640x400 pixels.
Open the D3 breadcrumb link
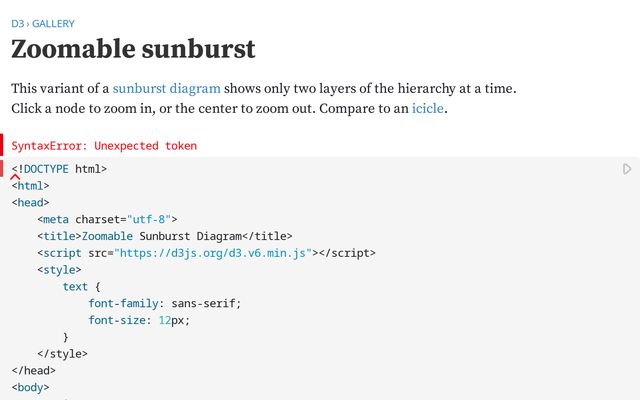(x=18, y=23)
